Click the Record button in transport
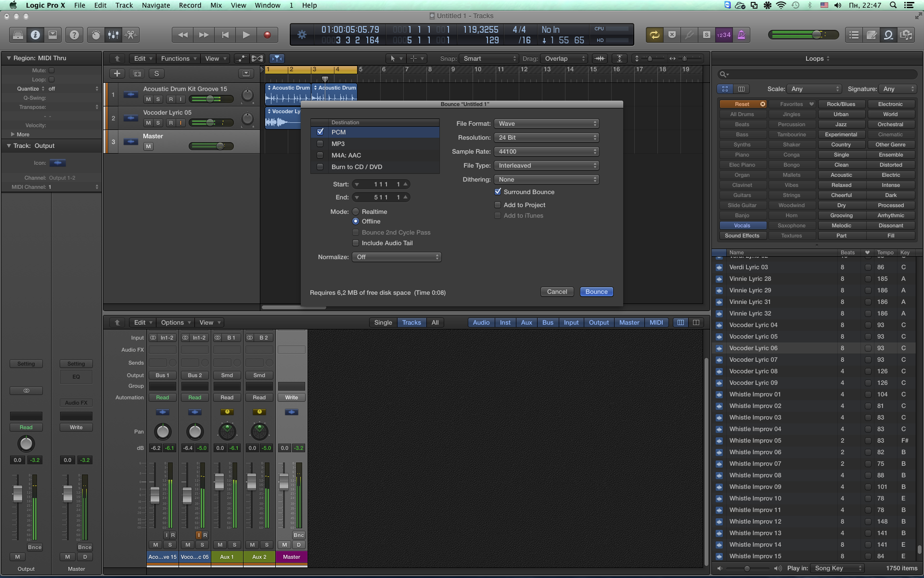Image resolution: width=924 pixels, height=578 pixels. (x=267, y=35)
